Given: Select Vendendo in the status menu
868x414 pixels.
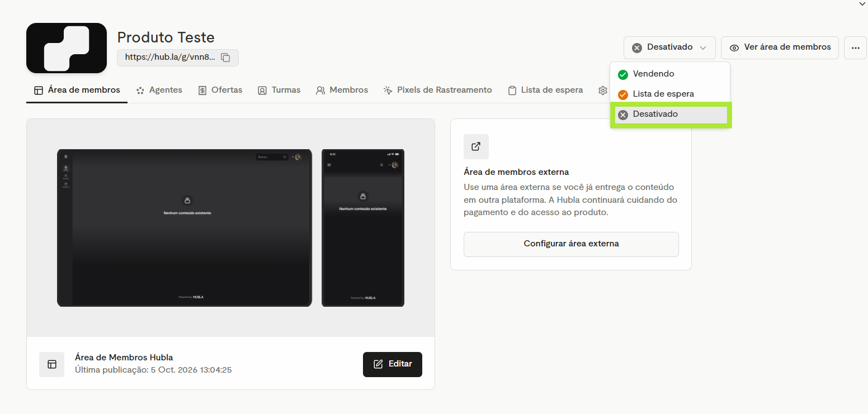Looking at the screenshot, I should [x=670, y=74].
